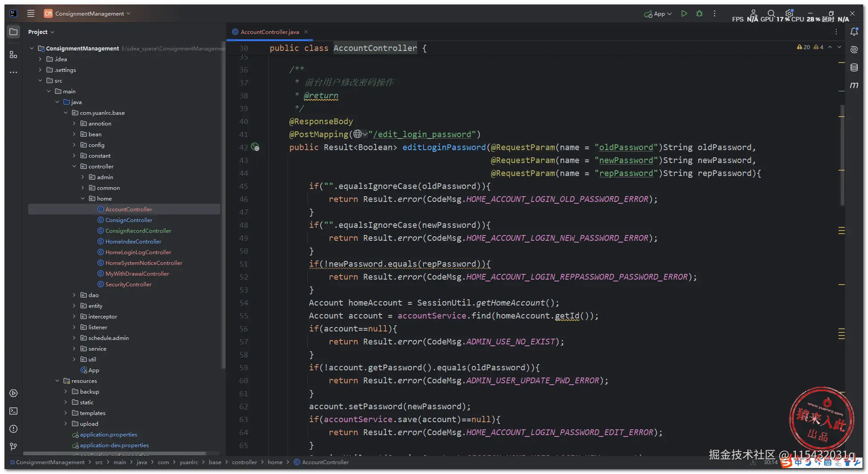This screenshot has width=868, height=474.
Task: Click the gutter endpoint icon on line 42
Action: [x=255, y=147]
